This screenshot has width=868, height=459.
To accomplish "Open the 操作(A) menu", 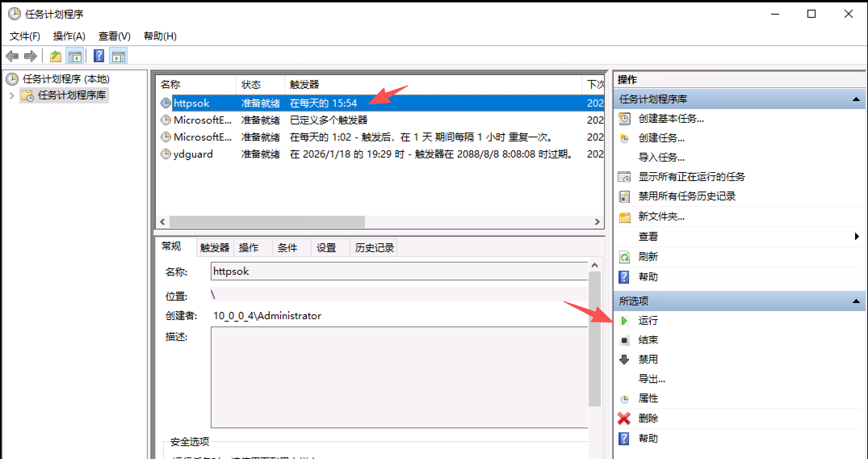I will tap(69, 36).
